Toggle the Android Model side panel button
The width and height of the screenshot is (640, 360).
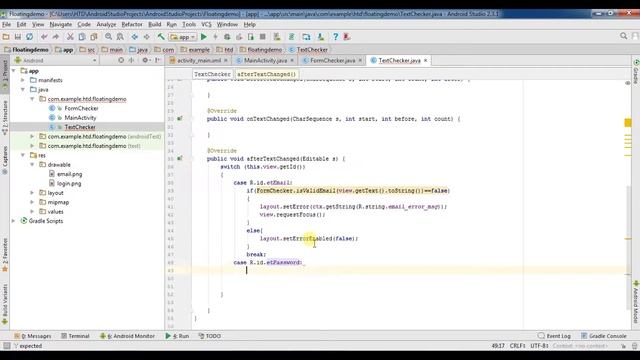(x=636, y=302)
